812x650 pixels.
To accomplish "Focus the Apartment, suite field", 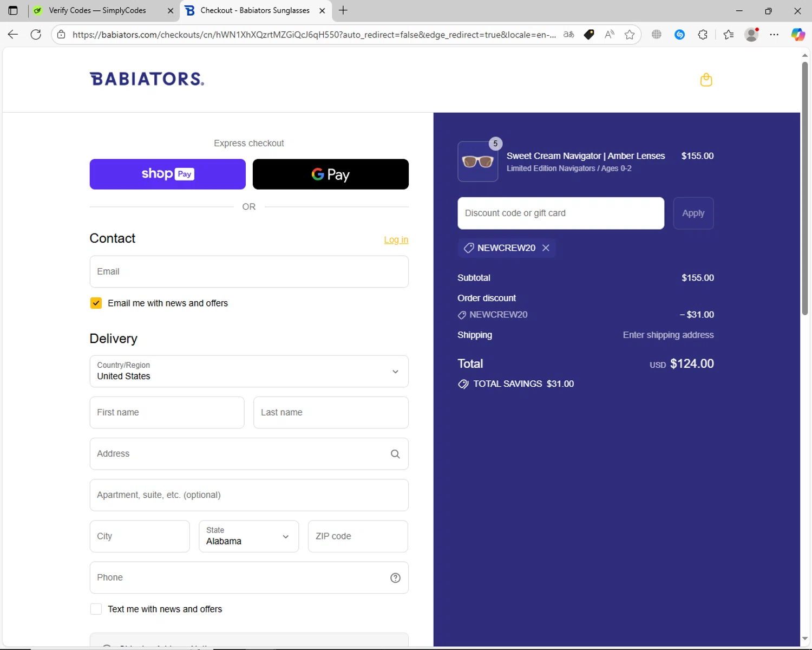I will click(249, 495).
